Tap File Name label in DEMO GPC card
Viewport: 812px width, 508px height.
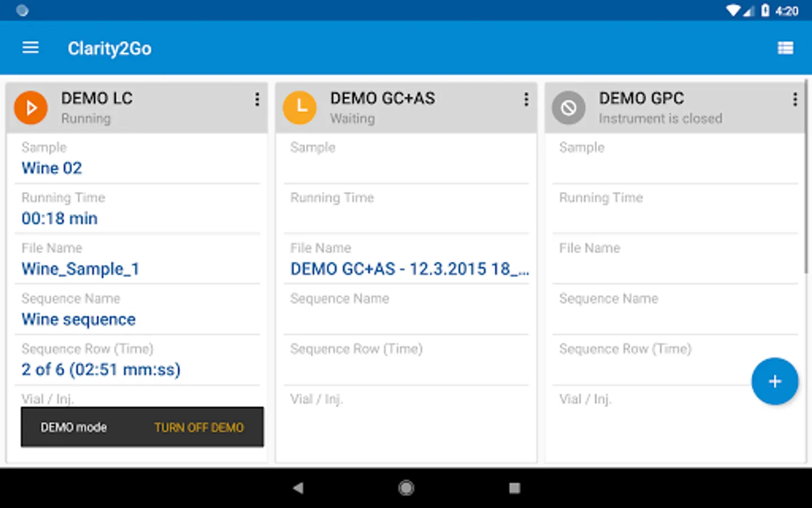click(x=590, y=248)
